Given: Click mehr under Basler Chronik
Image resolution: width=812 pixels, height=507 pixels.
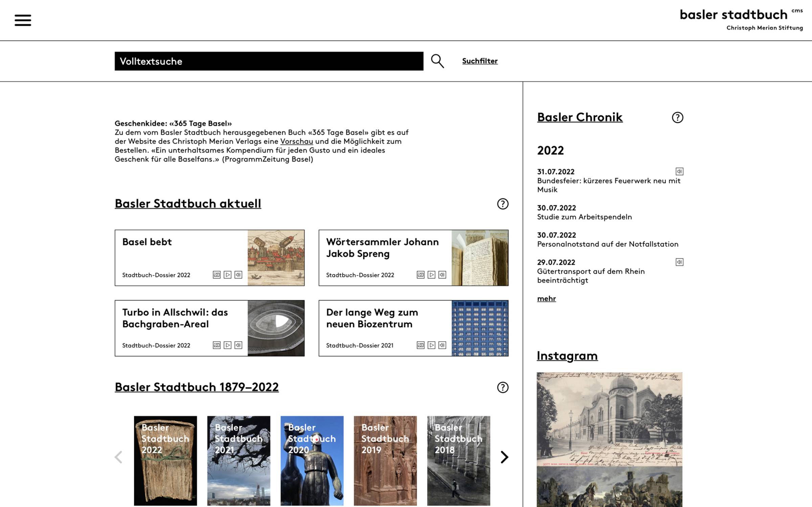Looking at the screenshot, I should 546,299.
